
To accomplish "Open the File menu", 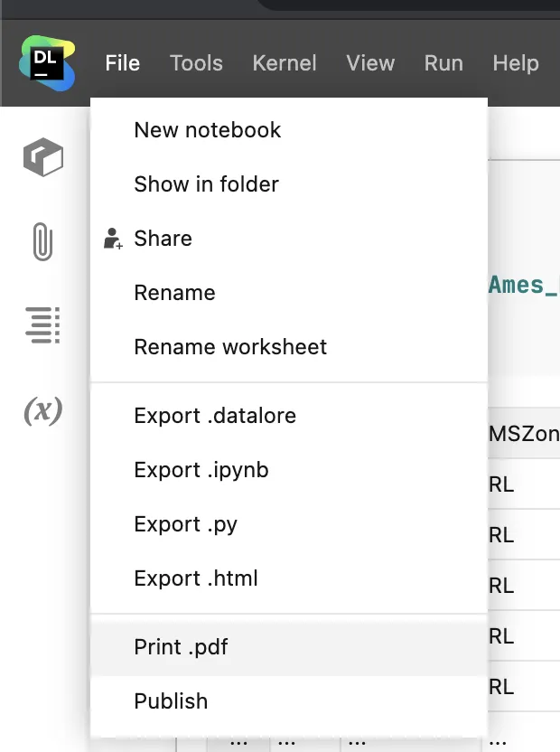I will click(123, 63).
